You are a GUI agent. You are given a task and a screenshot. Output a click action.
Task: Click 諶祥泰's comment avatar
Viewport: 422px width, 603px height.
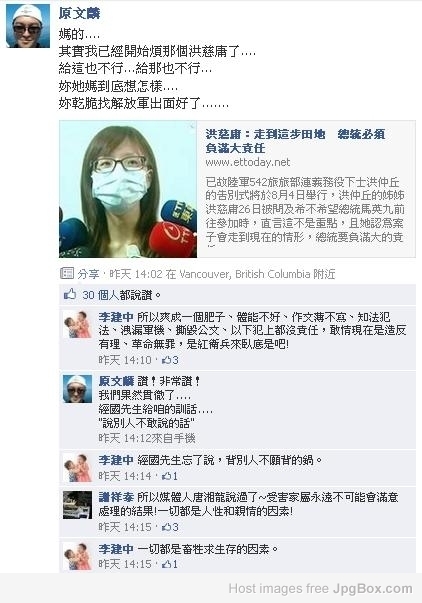[77, 505]
